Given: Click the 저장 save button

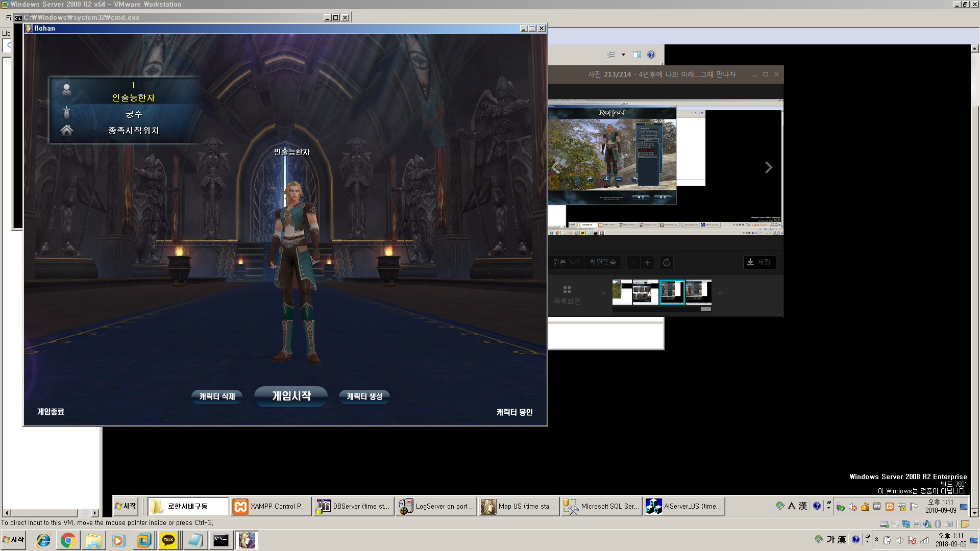Looking at the screenshot, I should 759,262.
